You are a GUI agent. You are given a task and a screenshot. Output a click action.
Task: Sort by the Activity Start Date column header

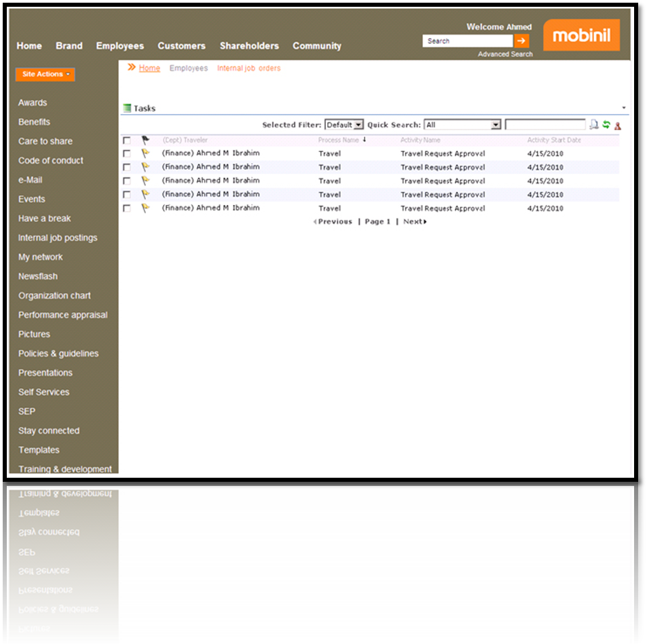(x=554, y=140)
